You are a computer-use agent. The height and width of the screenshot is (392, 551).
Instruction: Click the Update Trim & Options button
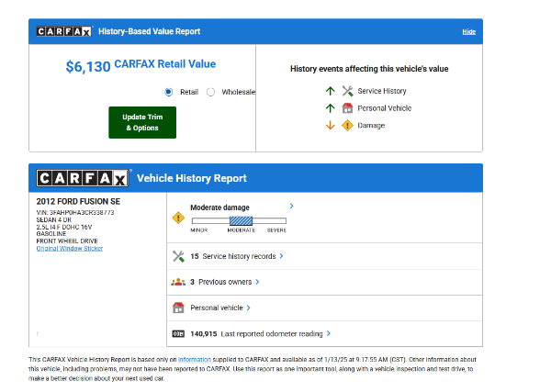142,123
